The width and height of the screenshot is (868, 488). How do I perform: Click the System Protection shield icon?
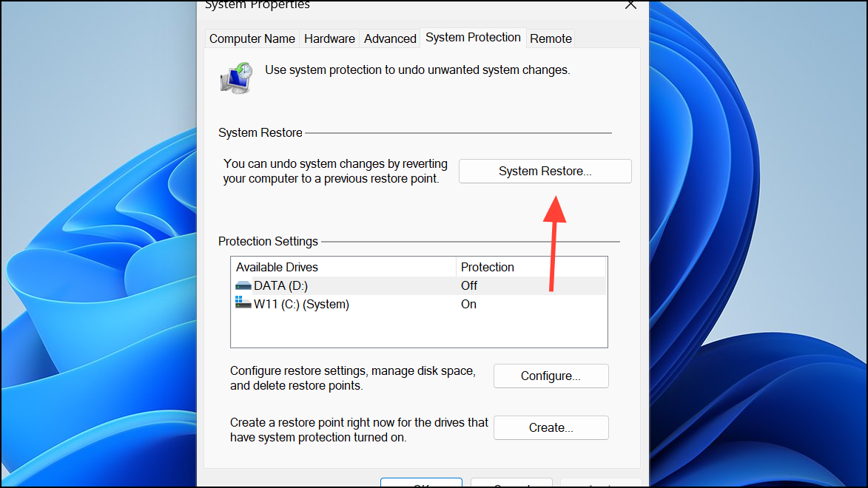click(x=235, y=76)
